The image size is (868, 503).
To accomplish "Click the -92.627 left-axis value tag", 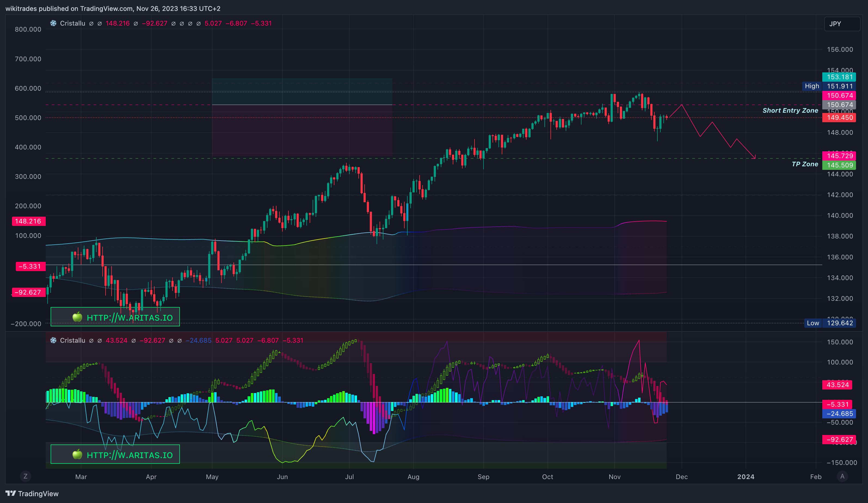I will [29, 292].
